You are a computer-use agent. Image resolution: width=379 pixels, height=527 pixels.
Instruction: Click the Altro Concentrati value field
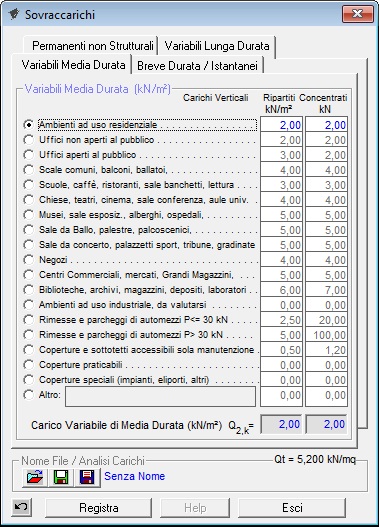[326, 396]
